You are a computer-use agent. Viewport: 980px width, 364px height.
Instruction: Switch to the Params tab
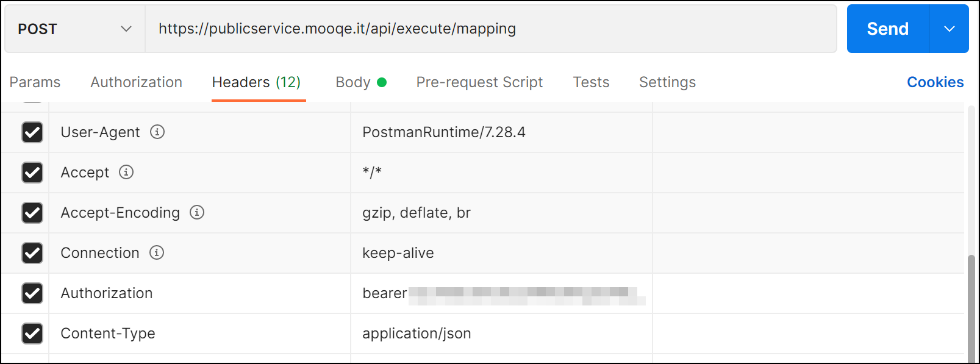pyautogui.click(x=35, y=82)
